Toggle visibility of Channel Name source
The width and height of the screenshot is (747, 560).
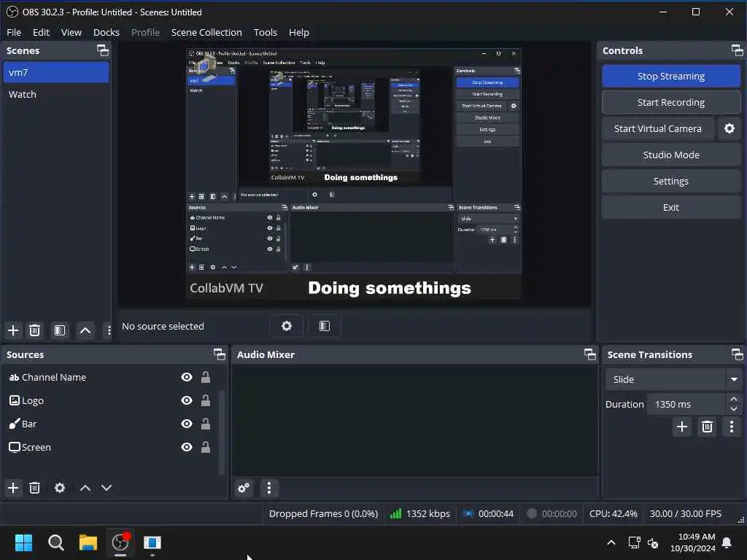pos(187,377)
